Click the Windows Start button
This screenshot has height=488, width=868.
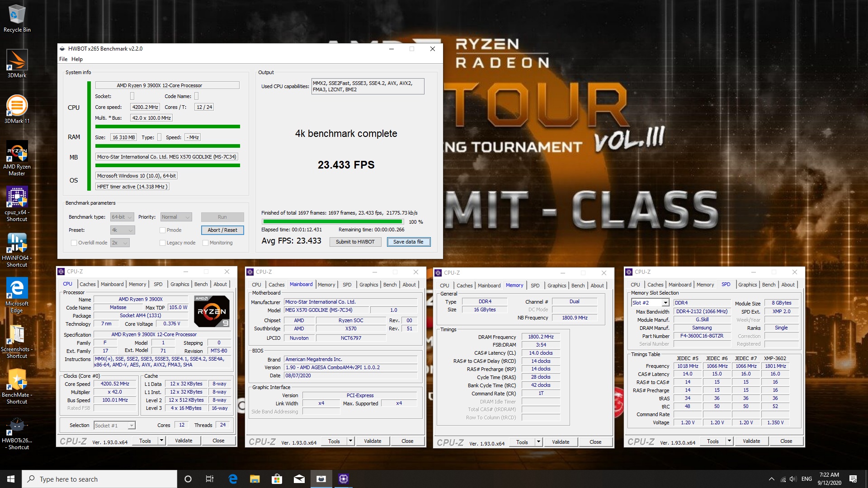(11, 479)
